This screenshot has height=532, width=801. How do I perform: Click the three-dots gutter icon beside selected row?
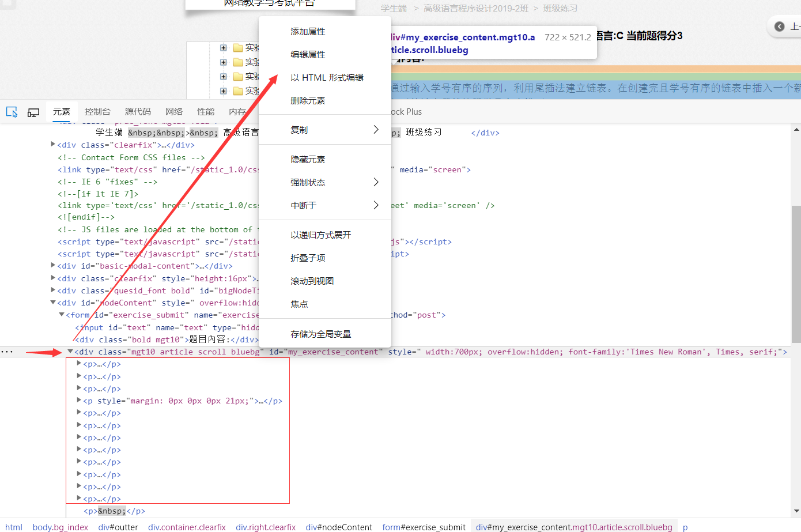[x=7, y=352]
